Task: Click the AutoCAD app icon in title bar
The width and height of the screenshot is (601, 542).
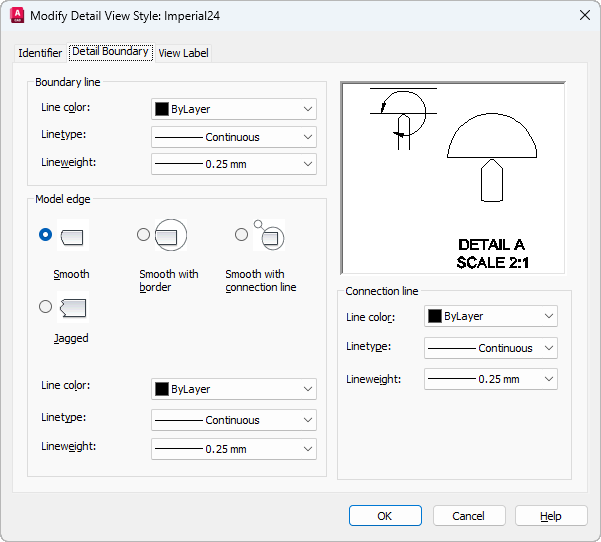Action: [16, 15]
